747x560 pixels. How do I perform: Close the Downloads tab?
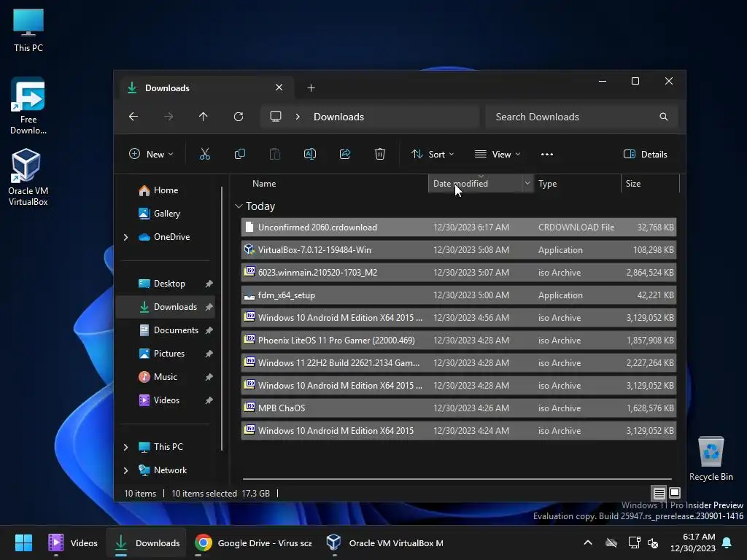[279, 87]
